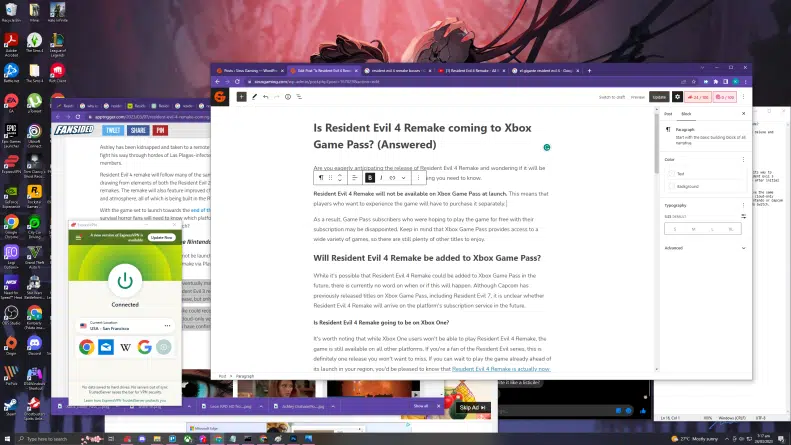Open more rich text controls dropdown

[403, 177]
